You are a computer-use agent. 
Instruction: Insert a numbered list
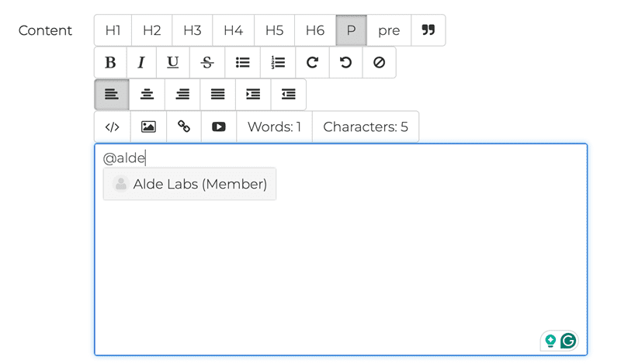pyautogui.click(x=278, y=63)
